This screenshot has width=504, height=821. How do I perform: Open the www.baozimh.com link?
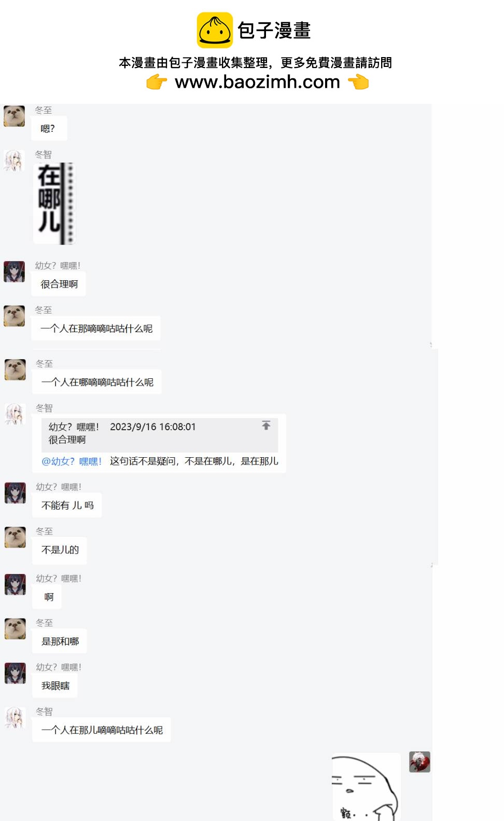tap(257, 81)
